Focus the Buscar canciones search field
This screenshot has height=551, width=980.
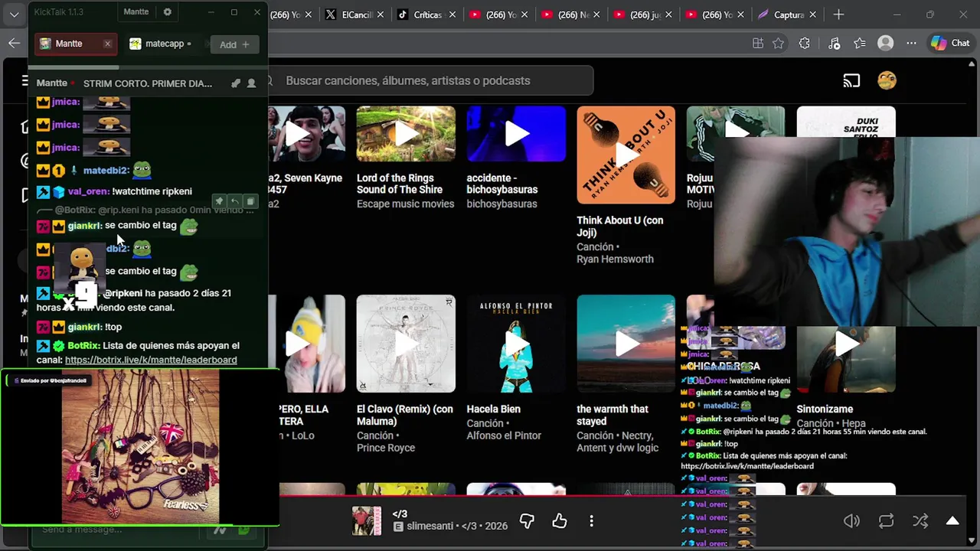coord(431,80)
